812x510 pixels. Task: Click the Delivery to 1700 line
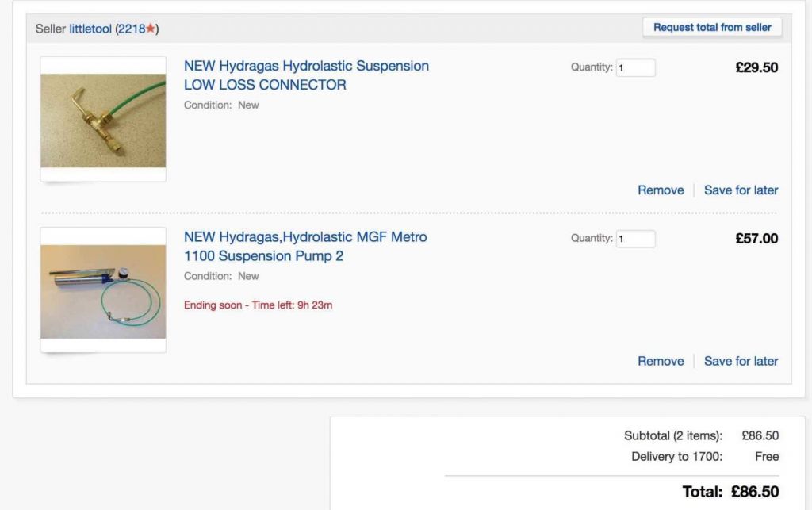pos(676,457)
